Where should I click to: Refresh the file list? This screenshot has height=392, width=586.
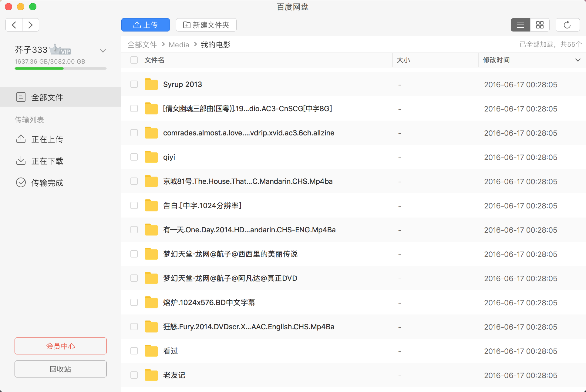[567, 25]
